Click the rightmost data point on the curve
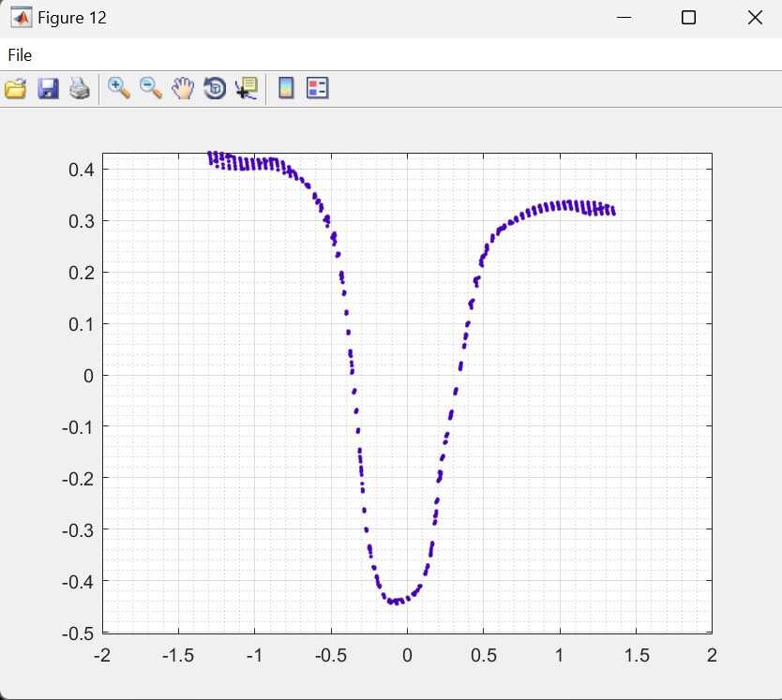Viewport: 782px width, 700px height. [x=613, y=213]
